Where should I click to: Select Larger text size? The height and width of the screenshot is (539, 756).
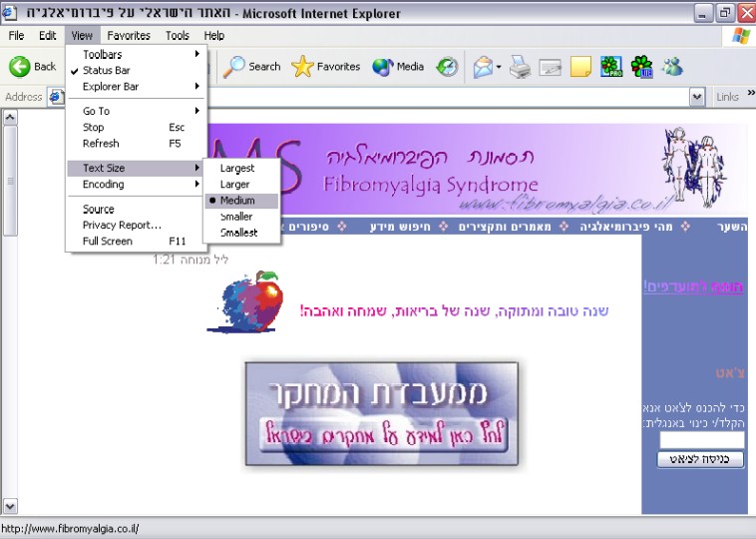[241, 185]
